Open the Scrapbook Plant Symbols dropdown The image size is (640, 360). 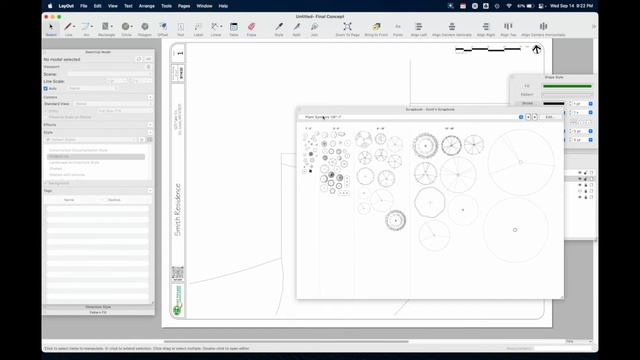(411, 117)
